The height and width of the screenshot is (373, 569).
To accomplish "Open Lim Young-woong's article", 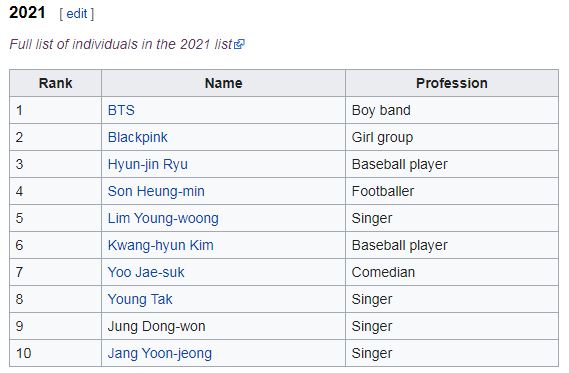I will click(x=163, y=218).
